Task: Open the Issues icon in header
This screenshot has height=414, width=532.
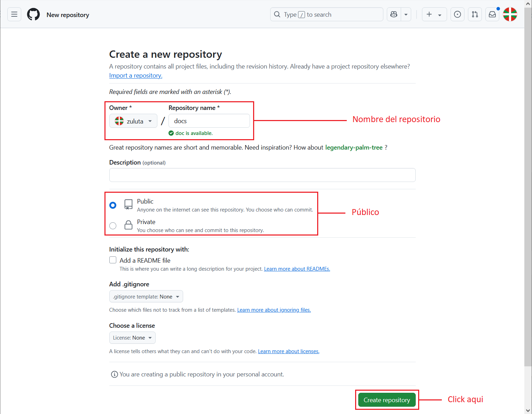Action: point(457,14)
